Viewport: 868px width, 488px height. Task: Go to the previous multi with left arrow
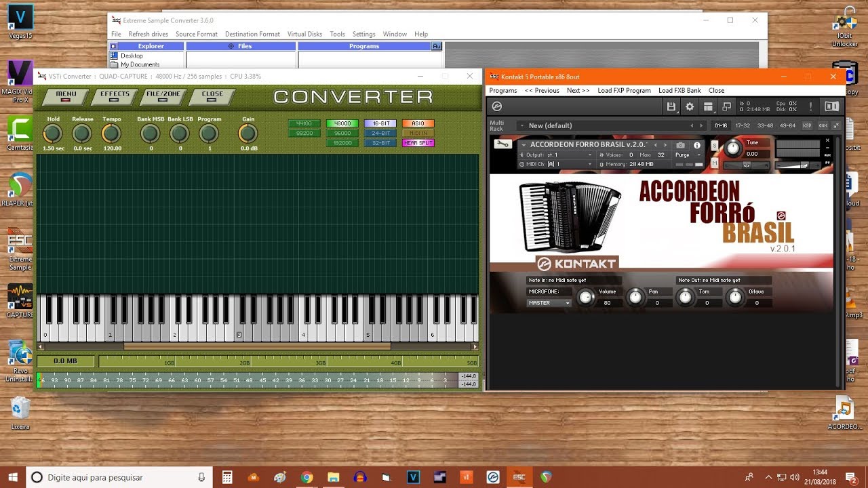click(692, 125)
